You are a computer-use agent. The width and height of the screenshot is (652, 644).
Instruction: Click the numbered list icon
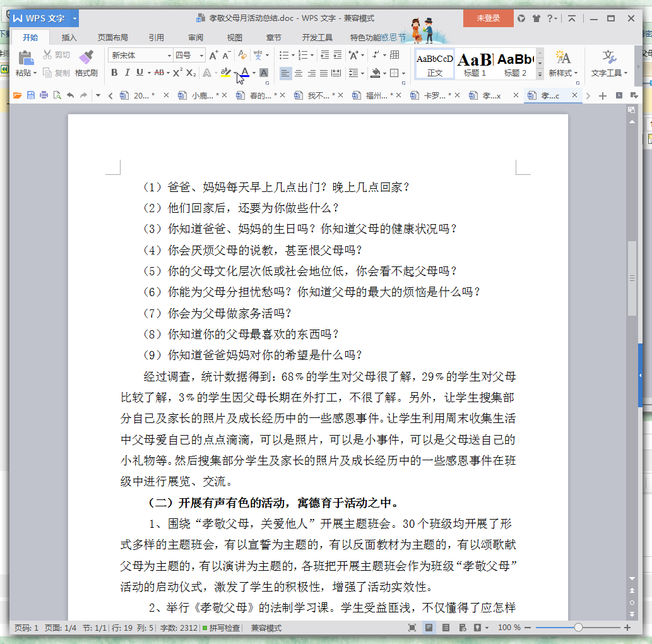(x=303, y=55)
